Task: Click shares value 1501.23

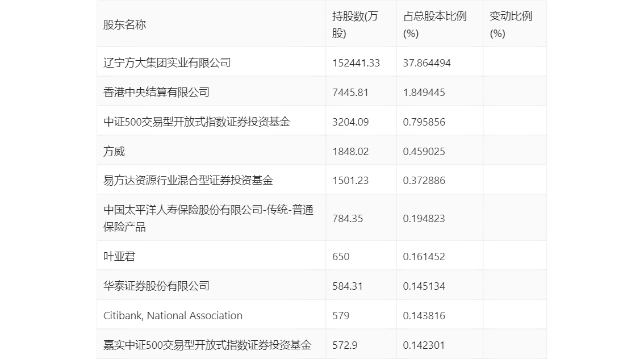Action: point(350,180)
